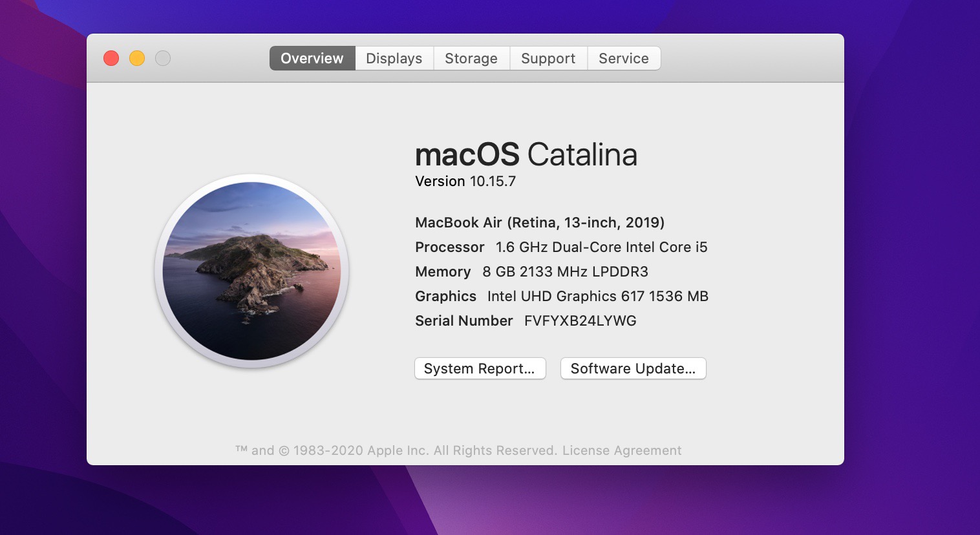Select the Storage tab
This screenshot has width=980, height=535.
point(471,58)
